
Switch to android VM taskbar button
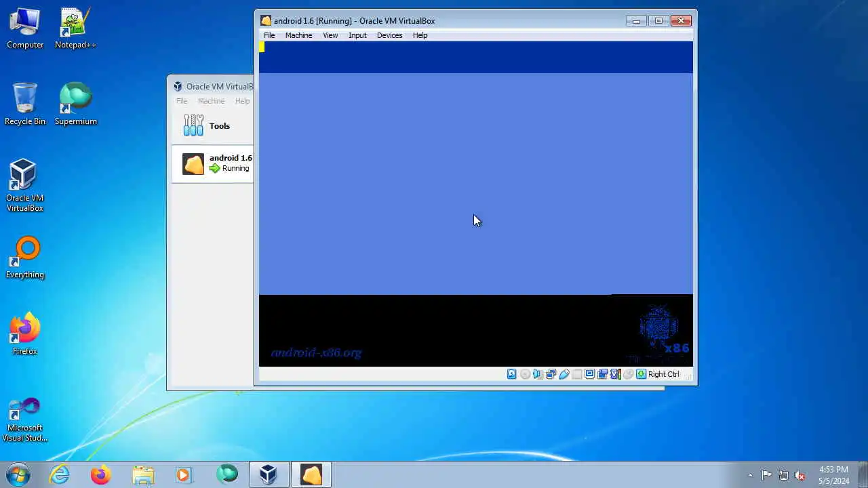pos(311,474)
